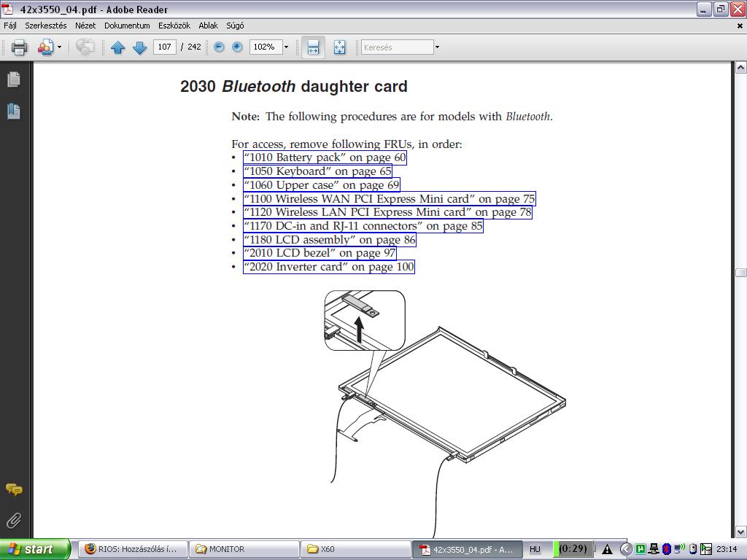The height and width of the screenshot is (560, 747).
Task: Open the search options dropdown arrow
Action: [437, 47]
